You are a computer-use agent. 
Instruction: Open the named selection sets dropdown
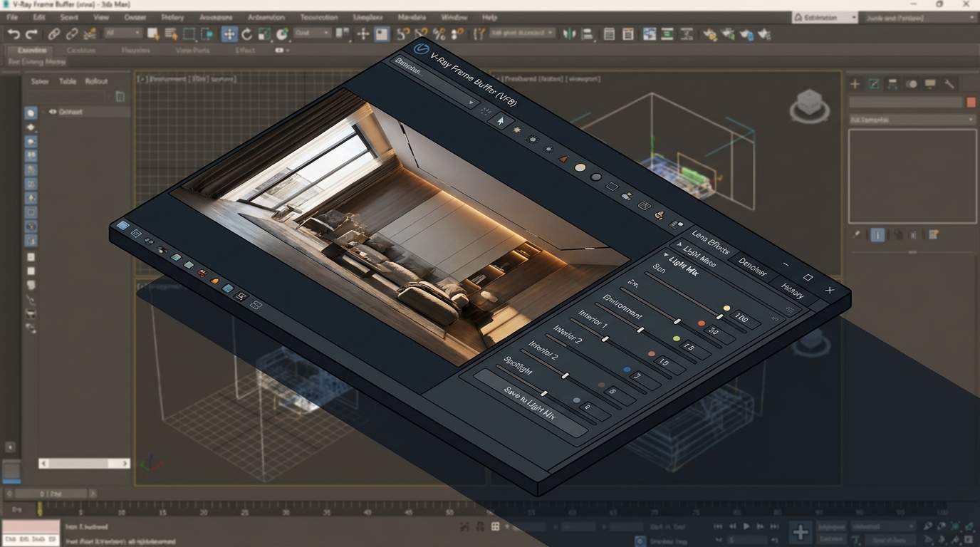pos(522,33)
